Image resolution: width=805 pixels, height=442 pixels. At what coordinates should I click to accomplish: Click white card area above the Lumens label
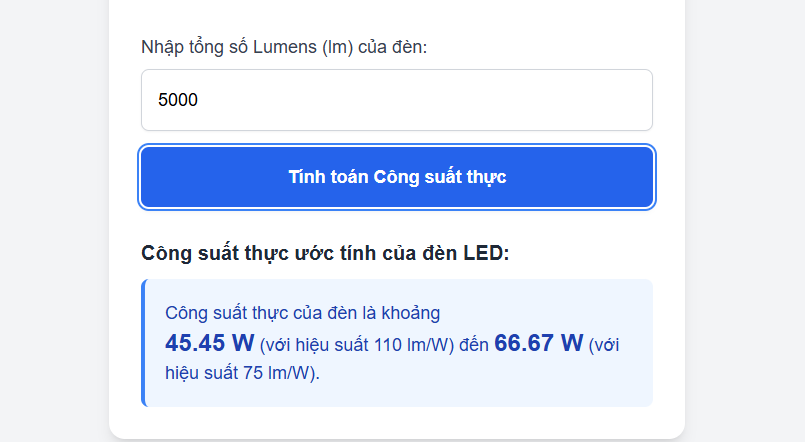[396, 15]
